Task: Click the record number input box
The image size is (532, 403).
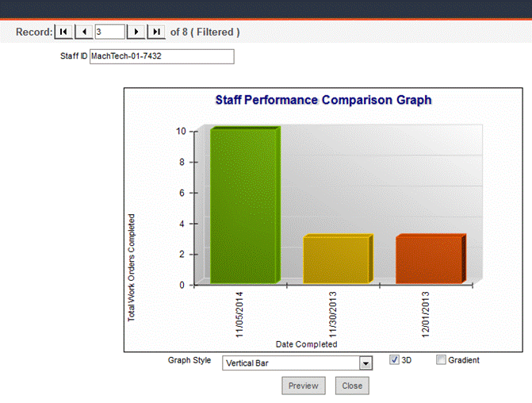Action: [109, 32]
